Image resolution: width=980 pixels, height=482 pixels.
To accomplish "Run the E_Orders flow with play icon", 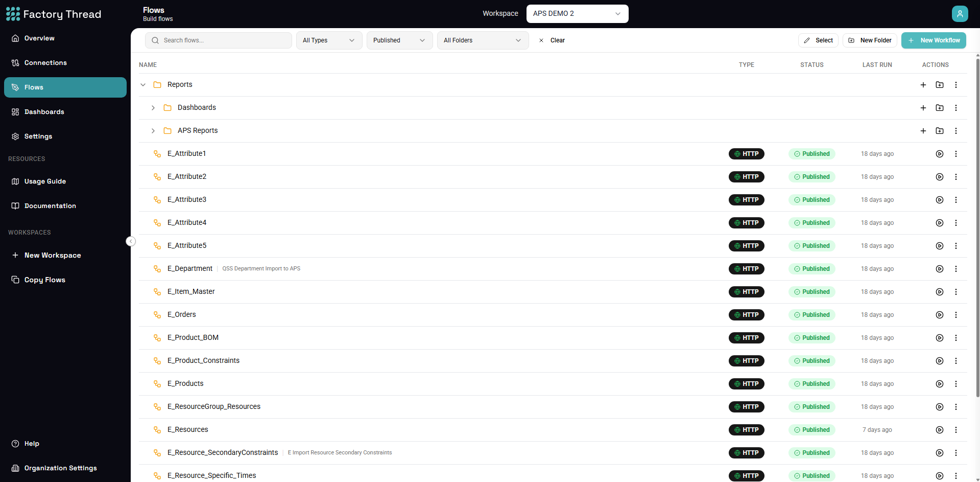I will (x=939, y=315).
